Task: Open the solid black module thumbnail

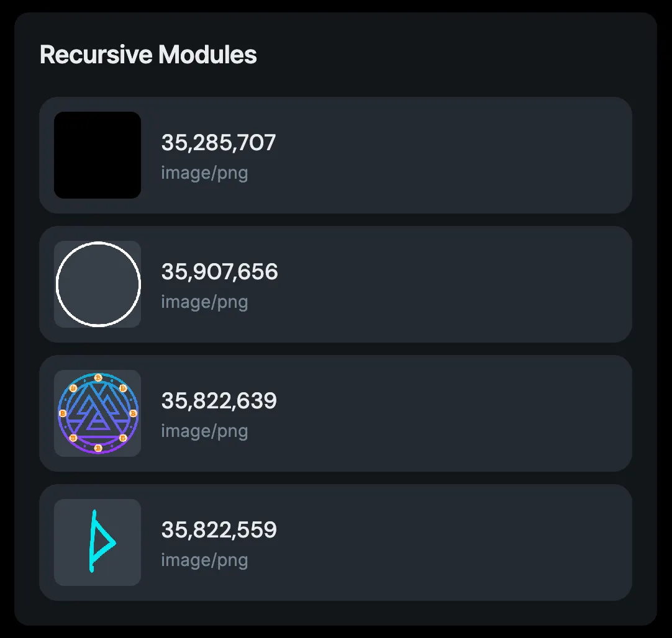Action: [98, 155]
